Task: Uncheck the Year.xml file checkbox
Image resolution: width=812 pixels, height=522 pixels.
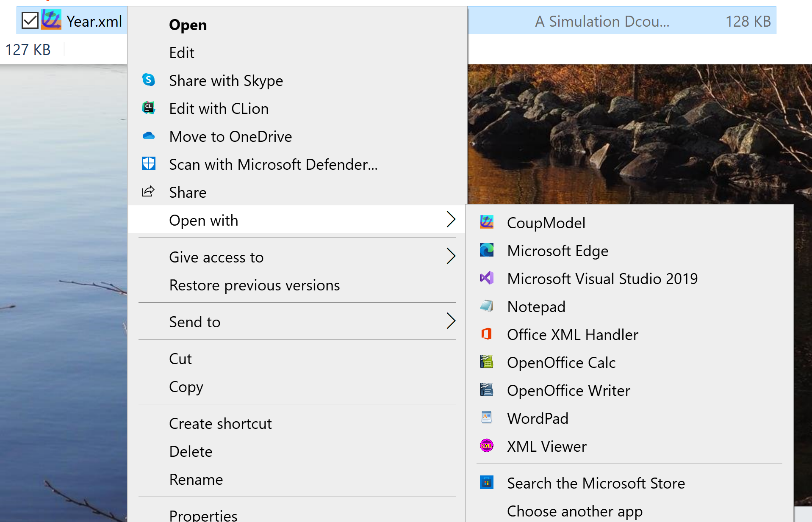Action: point(30,20)
